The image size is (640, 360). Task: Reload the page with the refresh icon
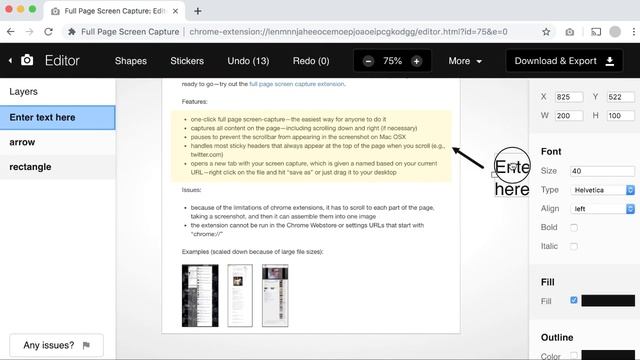pyautogui.click(x=48, y=32)
